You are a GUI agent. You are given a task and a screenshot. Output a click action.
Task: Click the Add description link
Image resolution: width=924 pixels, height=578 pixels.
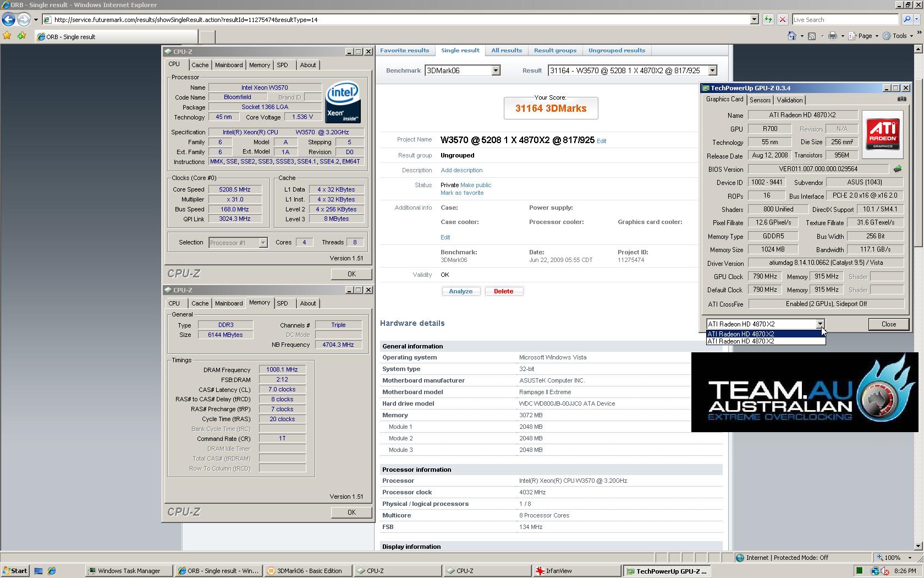[461, 170]
